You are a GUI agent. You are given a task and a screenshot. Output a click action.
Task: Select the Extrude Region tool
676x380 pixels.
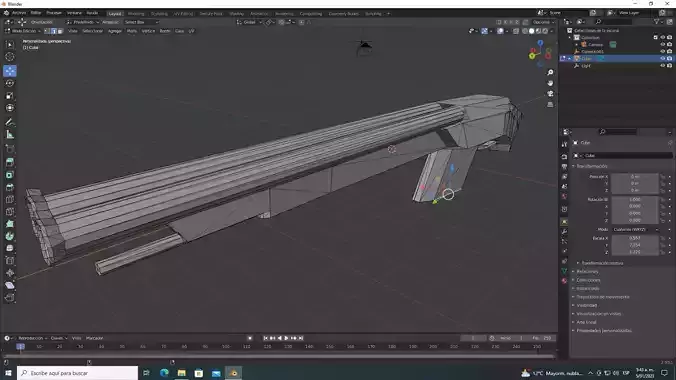[x=10, y=163]
